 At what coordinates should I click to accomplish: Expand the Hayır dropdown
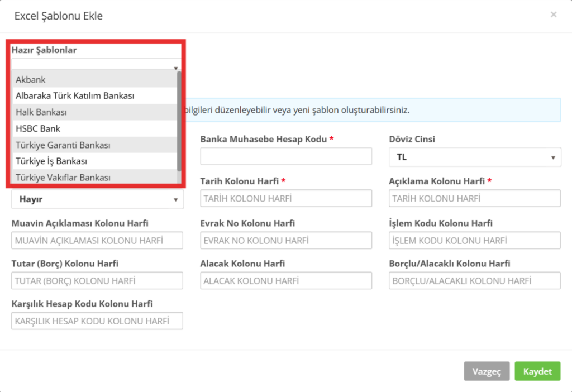tap(97, 199)
